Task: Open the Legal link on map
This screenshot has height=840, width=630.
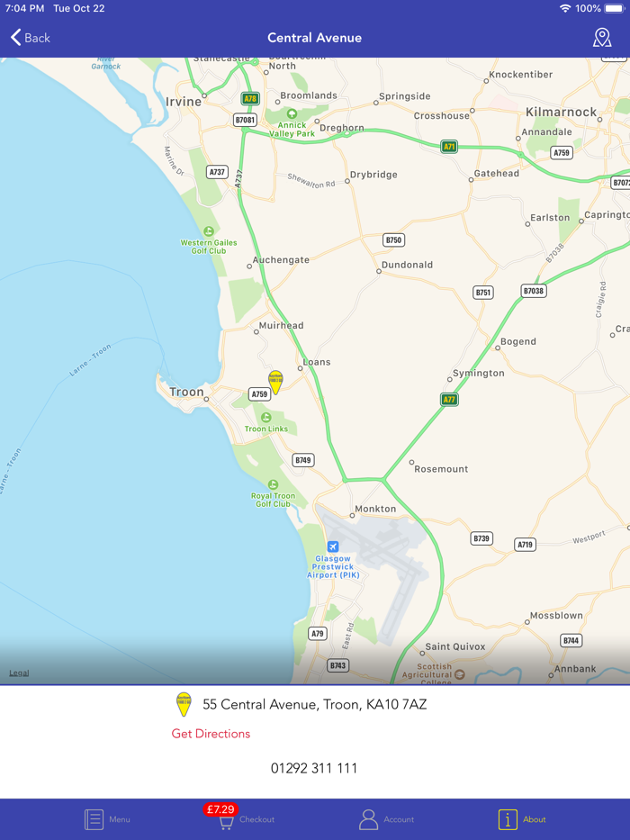Action: (19, 673)
